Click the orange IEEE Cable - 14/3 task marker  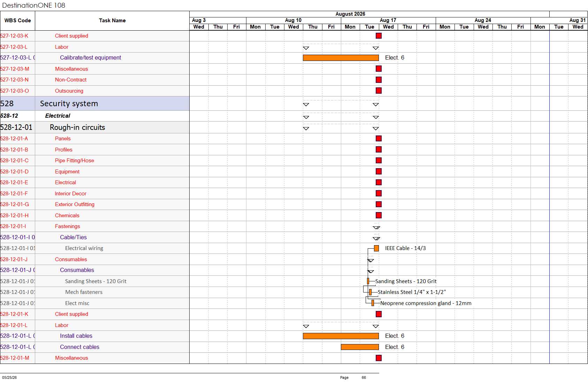click(x=376, y=248)
